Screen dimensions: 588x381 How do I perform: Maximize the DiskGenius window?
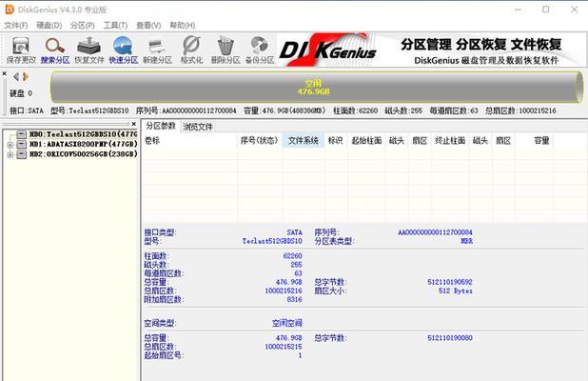point(546,10)
